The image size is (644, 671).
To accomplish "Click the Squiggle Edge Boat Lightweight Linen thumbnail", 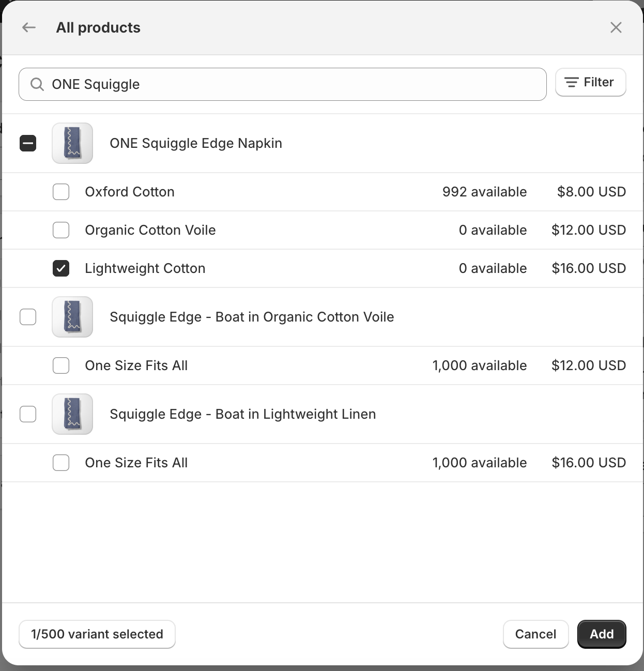I will pyautogui.click(x=72, y=414).
